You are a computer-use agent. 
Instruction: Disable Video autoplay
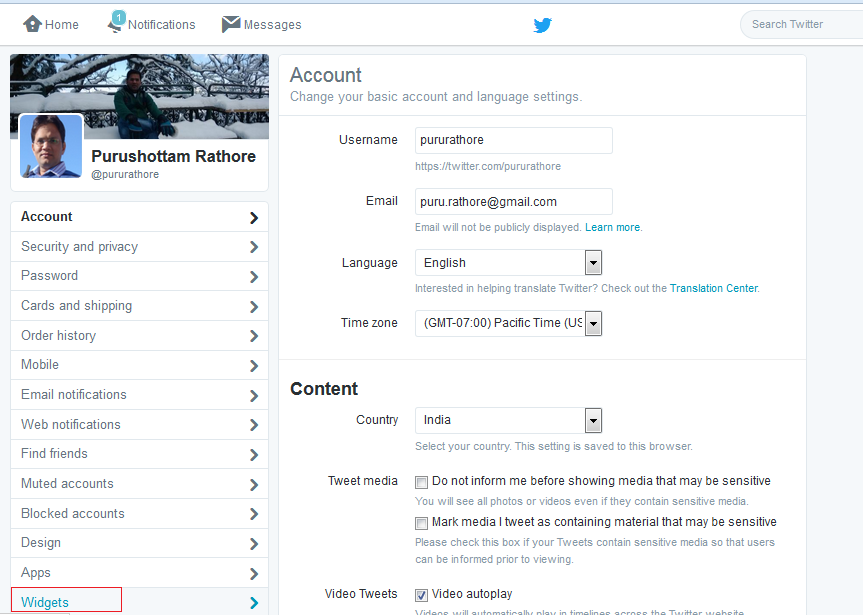(421, 594)
